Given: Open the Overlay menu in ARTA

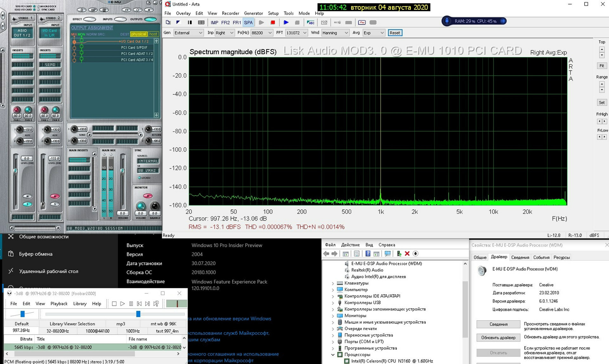Looking at the screenshot, I should 183,13.
